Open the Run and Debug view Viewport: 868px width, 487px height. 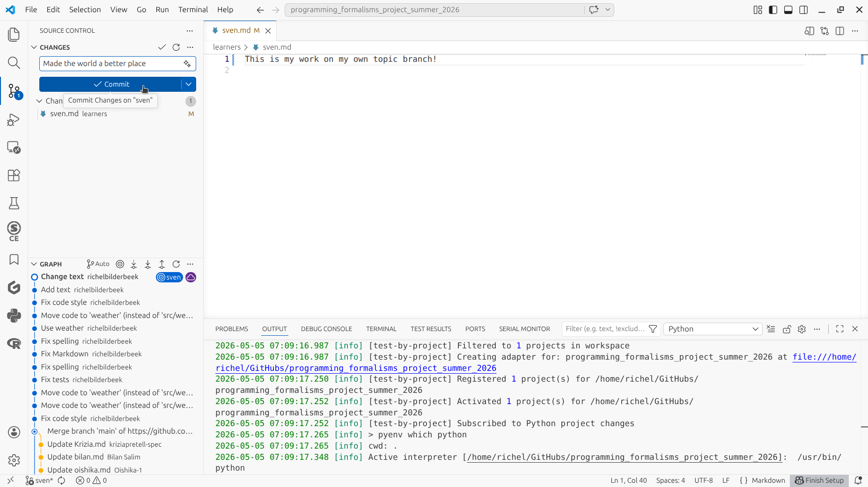pos(14,119)
